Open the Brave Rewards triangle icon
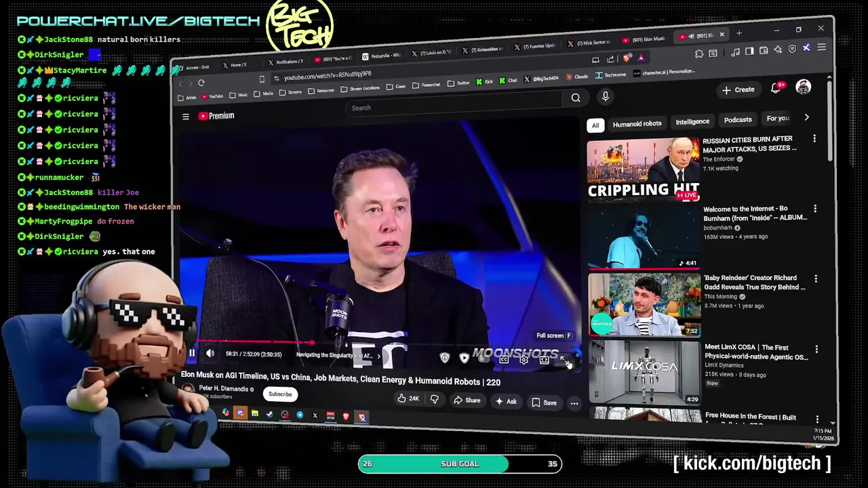This screenshot has height=488, width=868. pos(642,58)
